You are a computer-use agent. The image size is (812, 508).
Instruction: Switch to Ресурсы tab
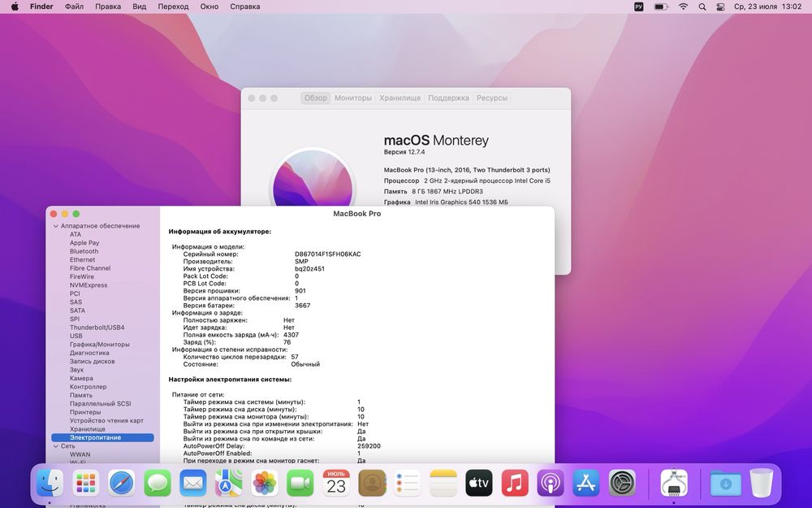point(492,98)
